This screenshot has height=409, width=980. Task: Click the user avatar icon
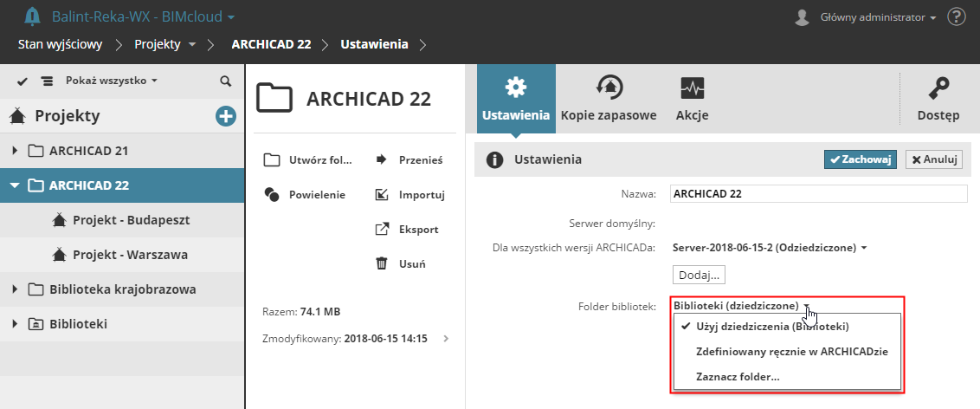[802, 17]
